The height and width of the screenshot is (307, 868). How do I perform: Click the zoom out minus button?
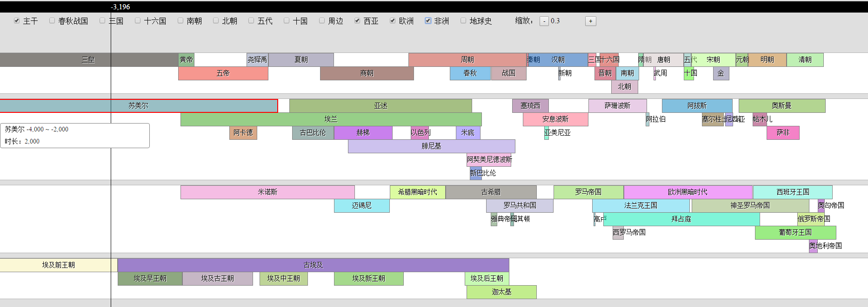click(x=544, y=21)
